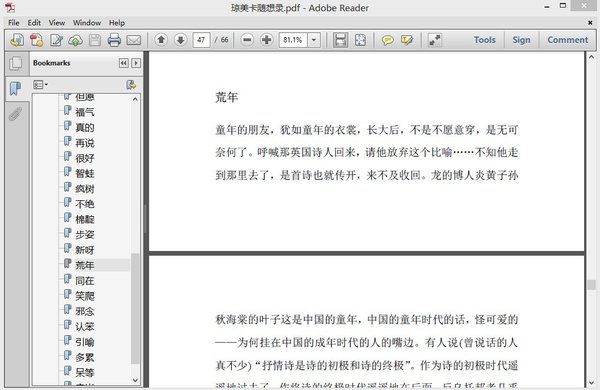Viewport: 600px width, 390px height.
Task: Zoom in with plus icon
Action: [x=266, y=39]
